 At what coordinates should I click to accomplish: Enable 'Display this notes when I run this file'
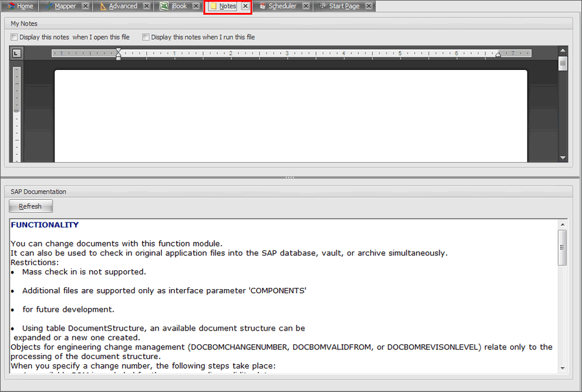click(x=146, y=37)
